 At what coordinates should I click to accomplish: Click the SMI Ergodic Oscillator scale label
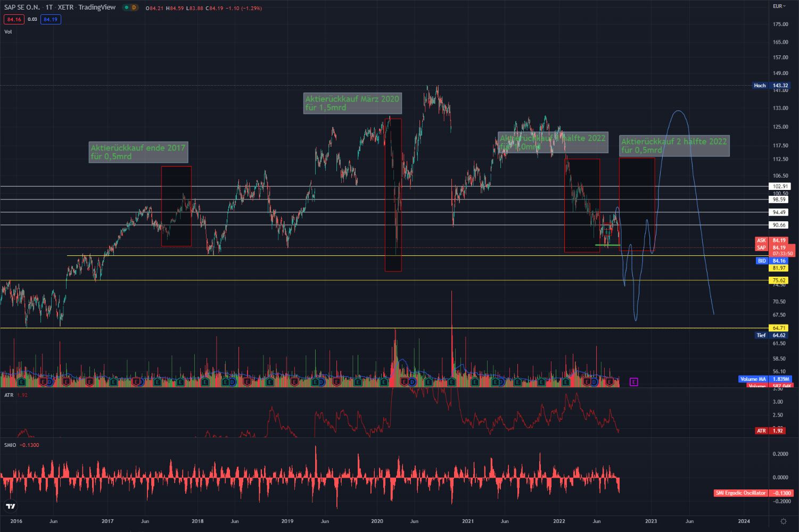click(753, 493)
